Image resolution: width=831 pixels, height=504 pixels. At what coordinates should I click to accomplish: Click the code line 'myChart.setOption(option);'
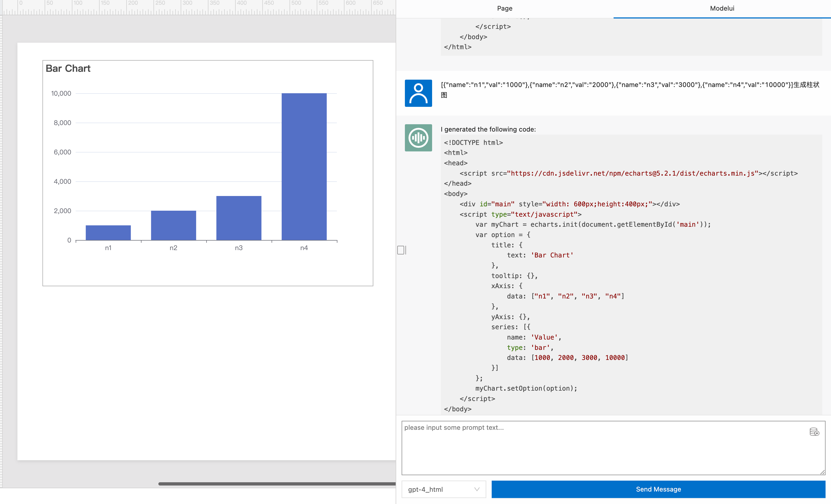tap(526, 388)
